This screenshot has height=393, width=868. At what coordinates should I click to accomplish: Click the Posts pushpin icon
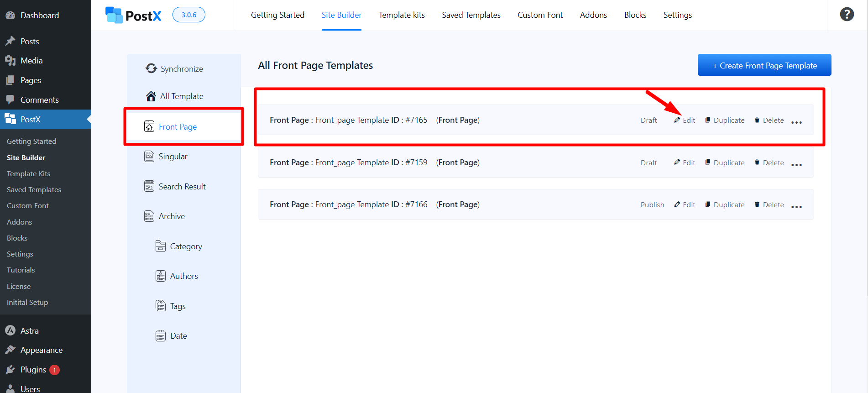[10, 41]
